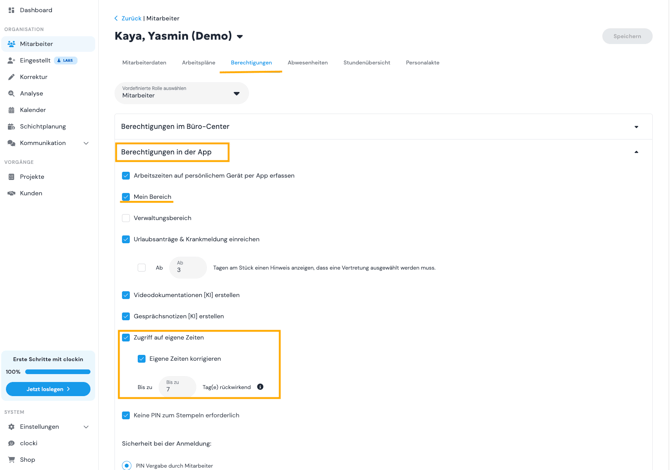Select the Schichtplanung icon
The image size is (670, 470).
[12, 126]
